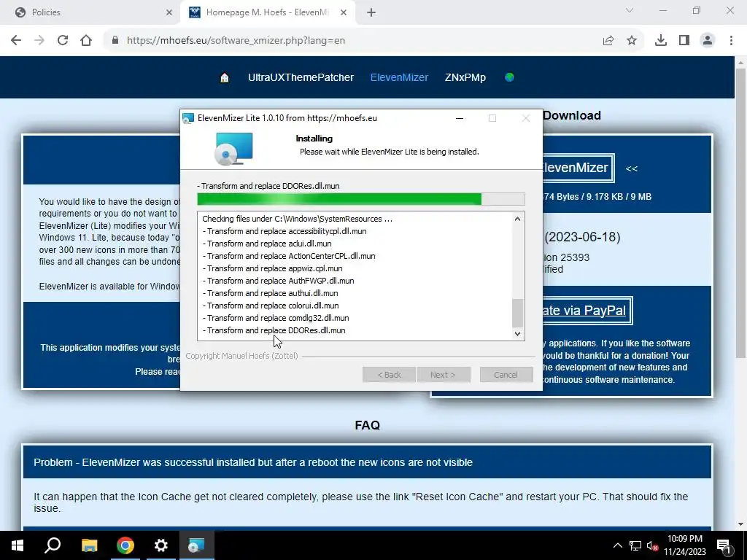Open the tab search chevron
Viewport: 747px width, 560px height.
point(630,10)
